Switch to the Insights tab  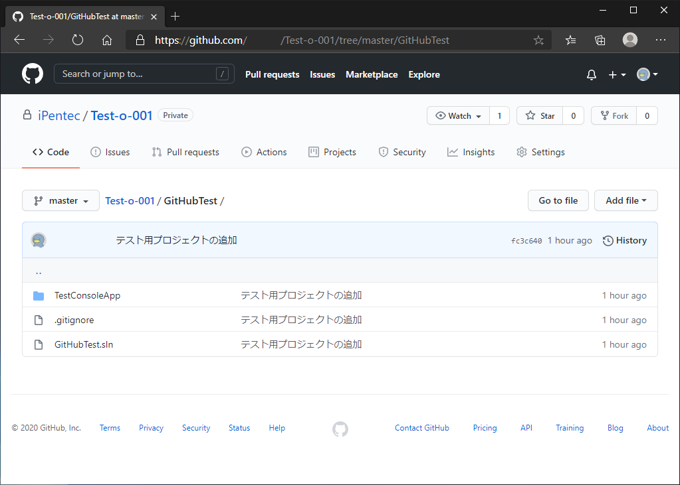[x=471, y=152]
